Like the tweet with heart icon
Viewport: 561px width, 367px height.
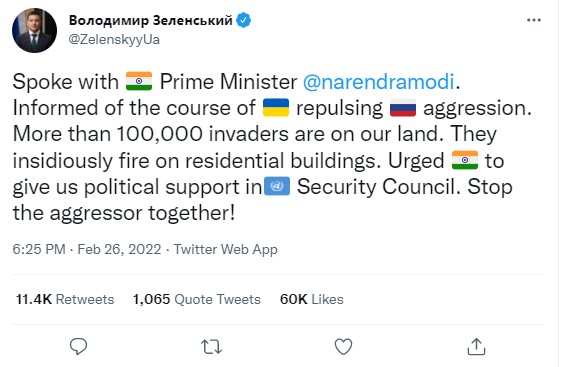(x=343, y=346)
